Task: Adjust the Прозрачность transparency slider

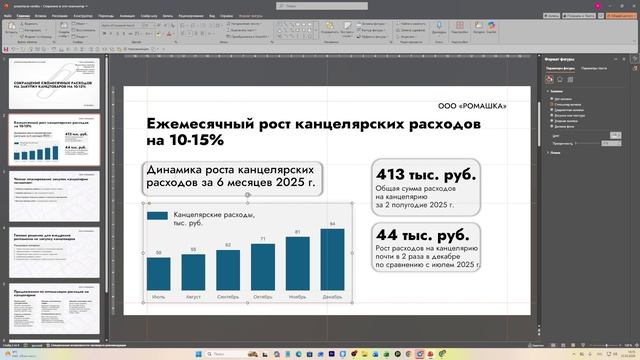Action: [x=588, y=143]
